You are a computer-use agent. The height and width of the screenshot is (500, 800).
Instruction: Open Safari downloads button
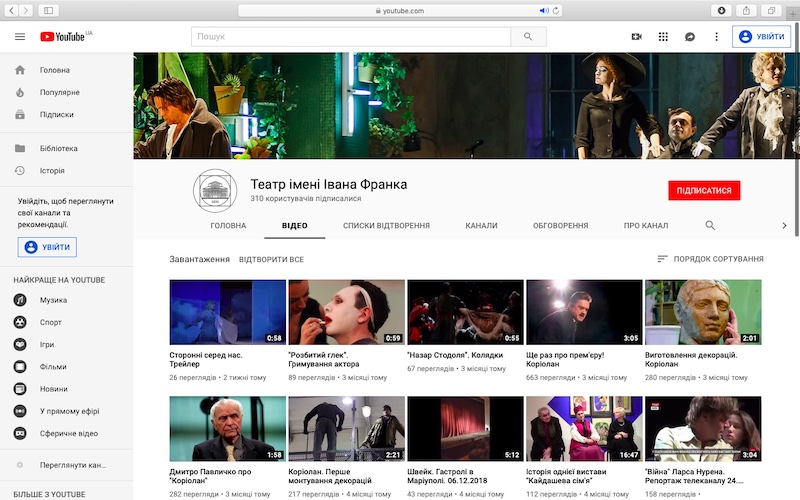(x=721, y=10)
